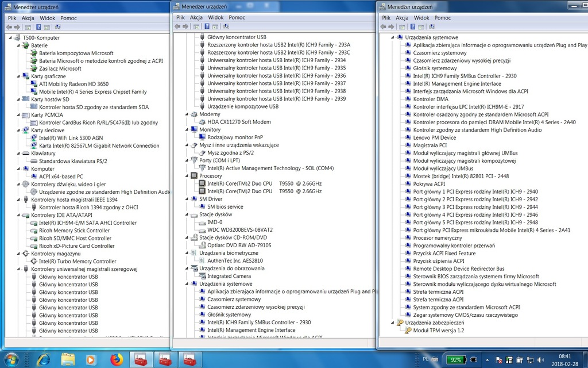Screen dimensions: 588x368
Task: Click scan for hardware changes icon in middle window
Action: [x=226, y=26]
